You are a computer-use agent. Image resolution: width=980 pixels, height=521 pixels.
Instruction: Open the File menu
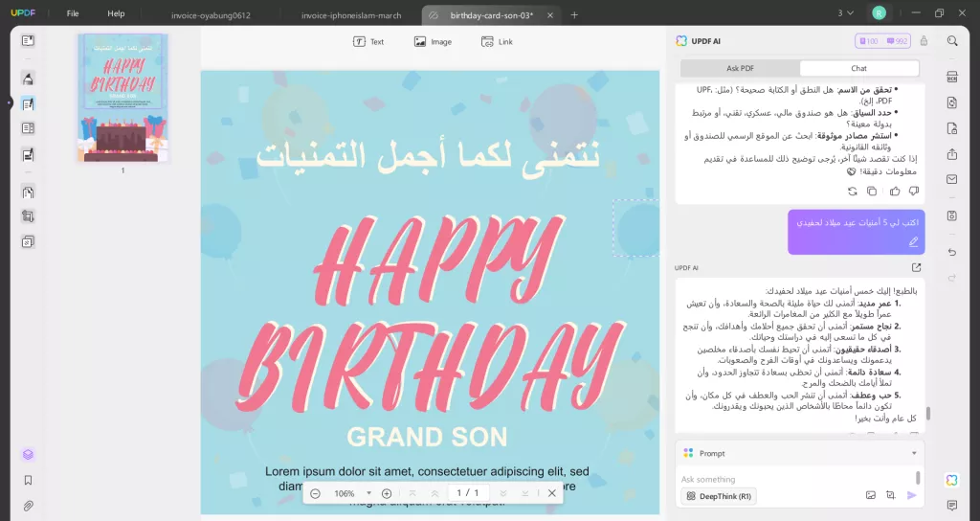pos(73,13)
